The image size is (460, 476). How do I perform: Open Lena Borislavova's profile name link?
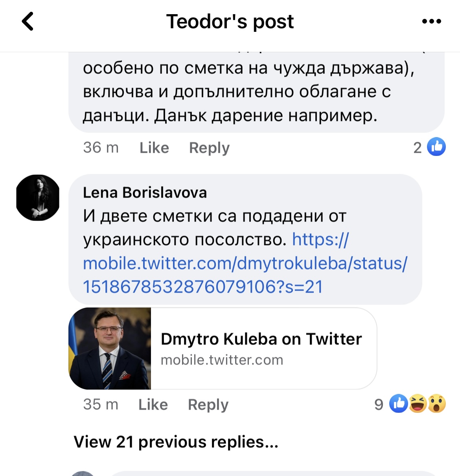[145, 192]
